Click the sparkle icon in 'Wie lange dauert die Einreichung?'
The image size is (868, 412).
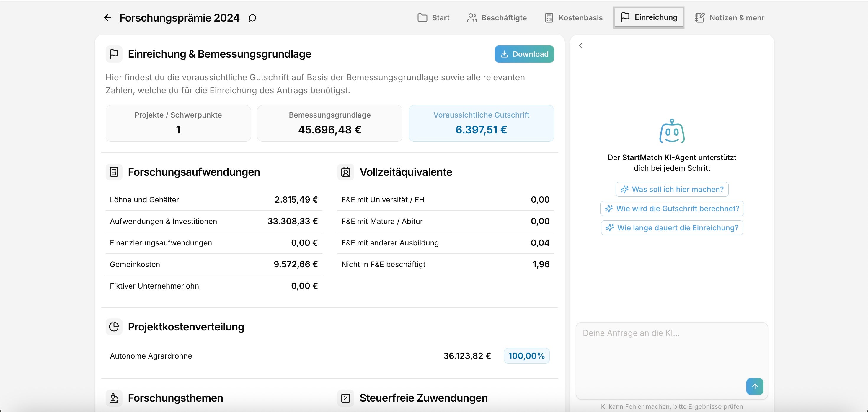(x=610, y=228)
